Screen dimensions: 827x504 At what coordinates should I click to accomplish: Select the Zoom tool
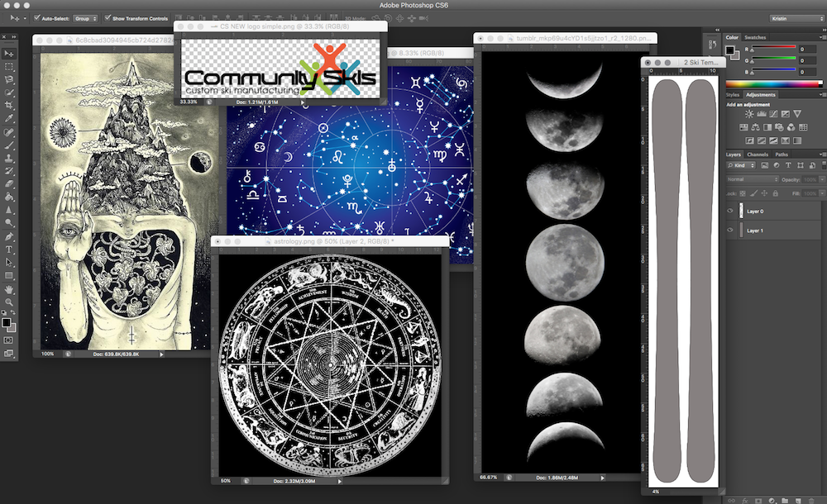pyautogui.click(x=9, y=302)
